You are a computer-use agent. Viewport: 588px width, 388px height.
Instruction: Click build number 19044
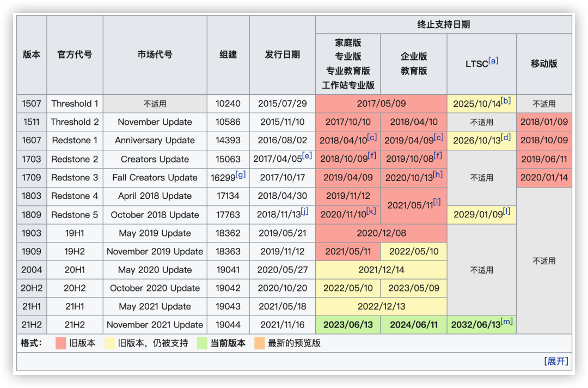click(x=228, y=325)
